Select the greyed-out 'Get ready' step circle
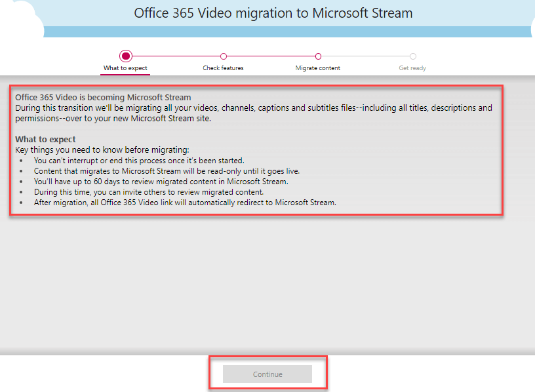Image resolution: width=535 pixels, height=392 pixels. [412, 56]
